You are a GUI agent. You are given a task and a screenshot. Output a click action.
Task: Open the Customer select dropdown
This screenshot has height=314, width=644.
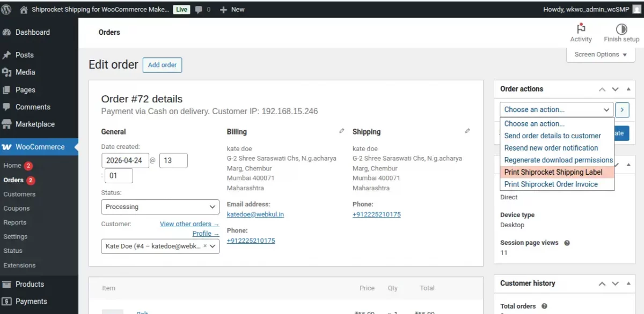pyautogui.click(x=160, y=246)
